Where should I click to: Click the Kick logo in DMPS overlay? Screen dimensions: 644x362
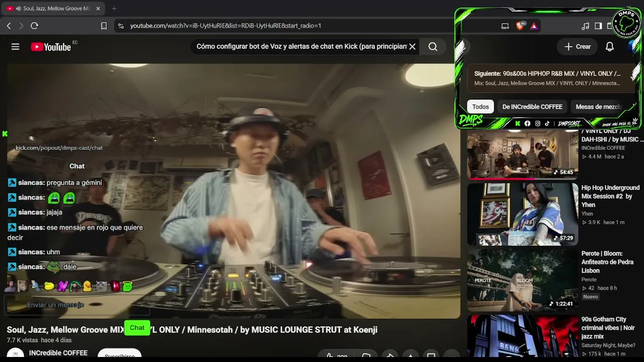517,123
